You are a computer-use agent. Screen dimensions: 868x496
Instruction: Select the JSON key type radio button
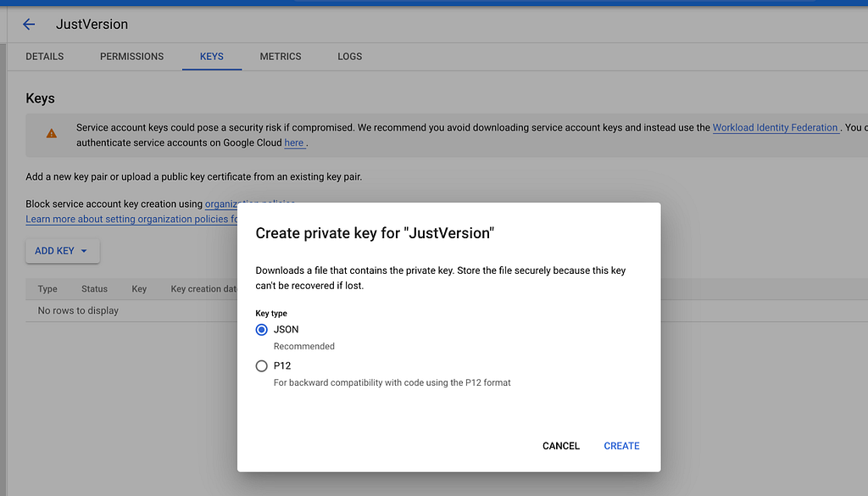tap(261, 330)
